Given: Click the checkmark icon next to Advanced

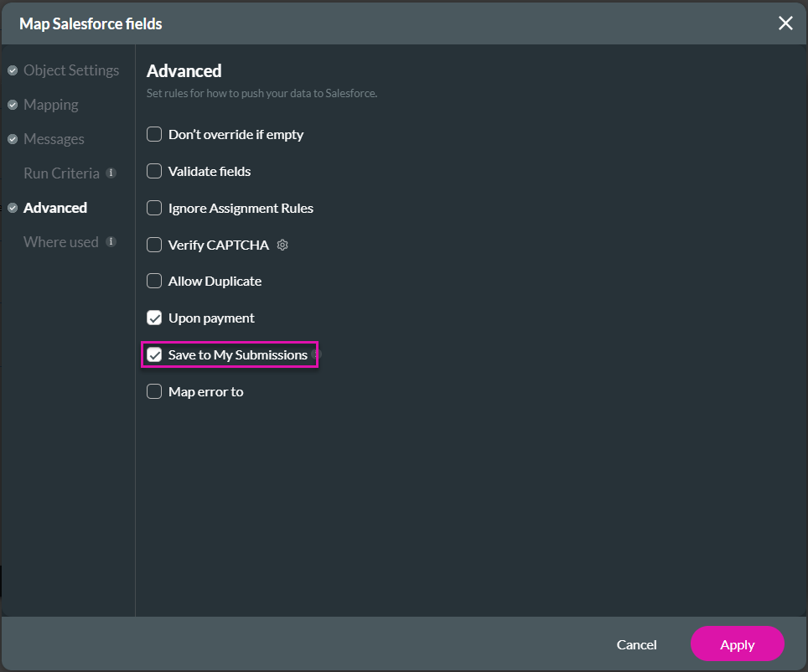Looking at the screenshot, I should [12, 208].
